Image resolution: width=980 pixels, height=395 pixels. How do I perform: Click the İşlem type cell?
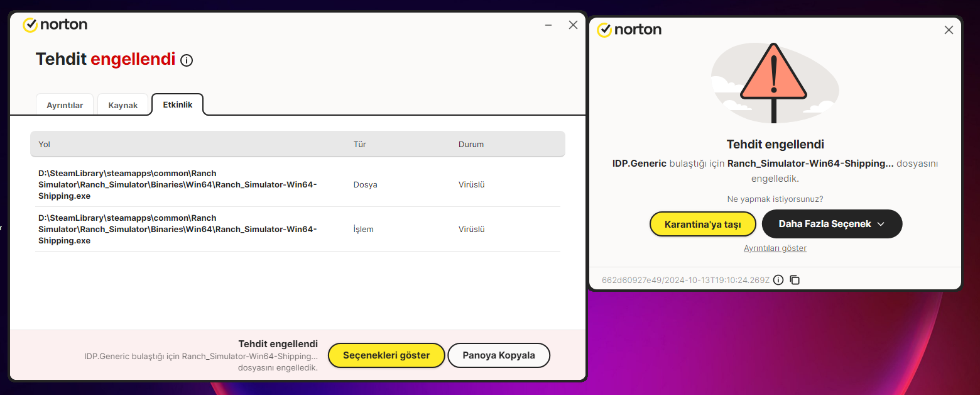click(364, 230)
